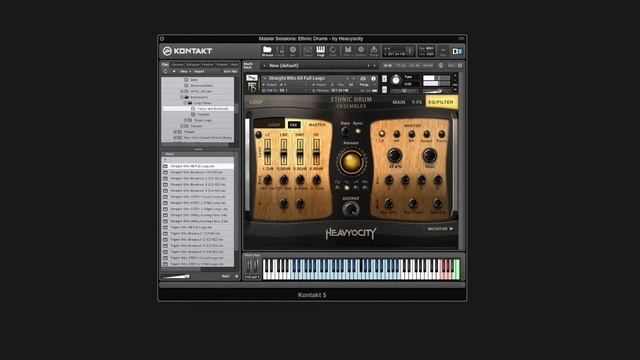640x360 pixels.
Task: Collapse the Loop Menus folder in tree
Action: (186, 103)
